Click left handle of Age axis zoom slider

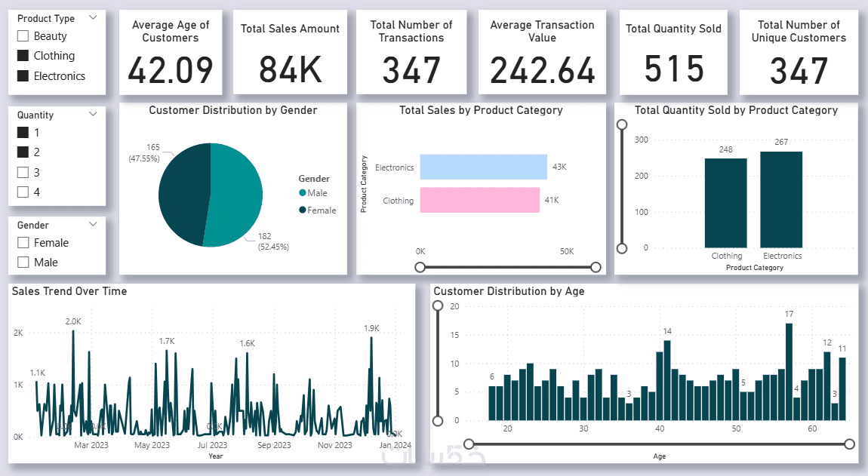(469, 444)
